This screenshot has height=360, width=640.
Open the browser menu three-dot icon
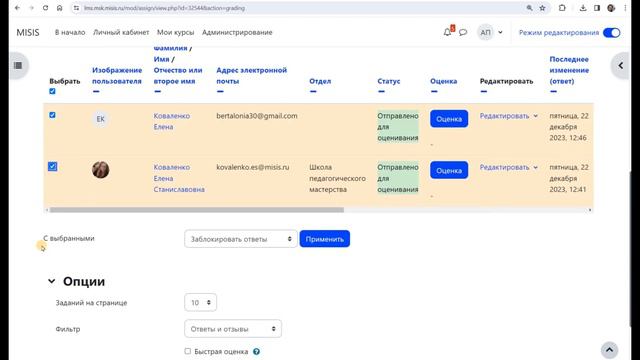click(625, 8)
